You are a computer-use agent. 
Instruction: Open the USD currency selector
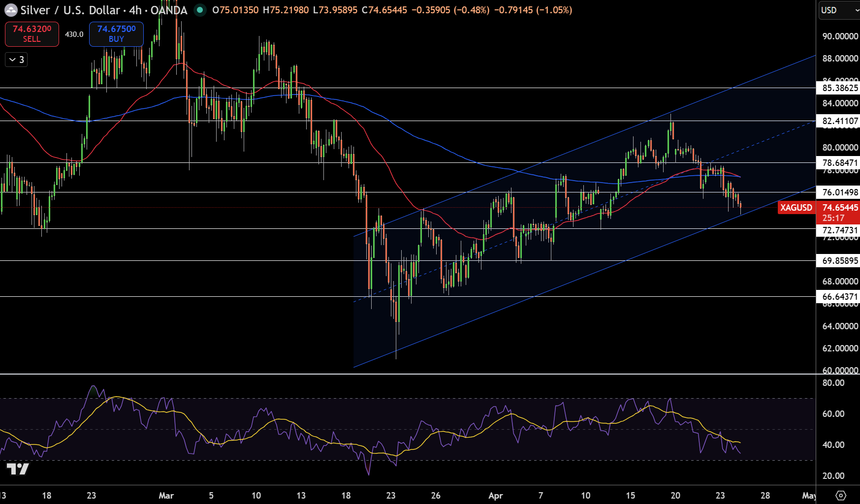pyautogui.click(x=838, y=9)
